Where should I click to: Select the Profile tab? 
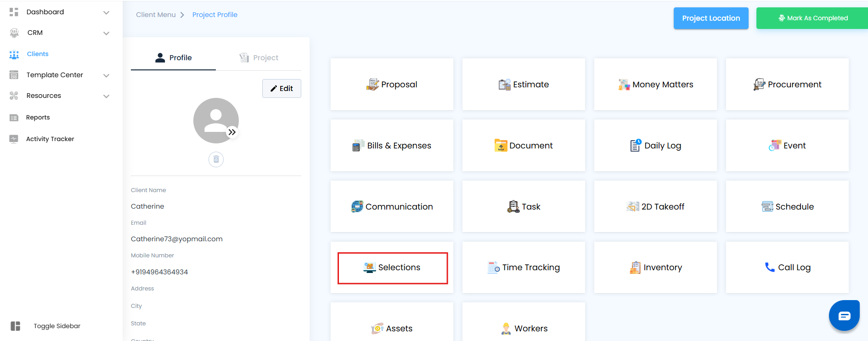(x=174, y=58)
